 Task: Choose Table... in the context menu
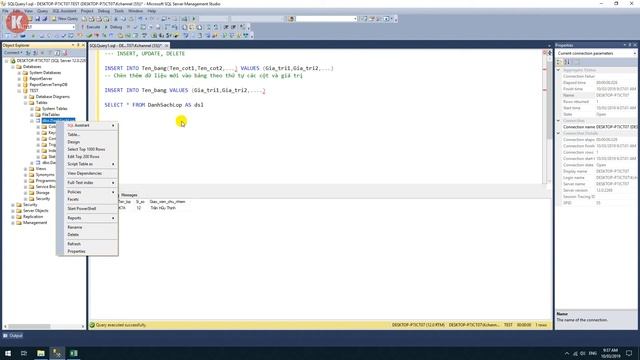91,135
